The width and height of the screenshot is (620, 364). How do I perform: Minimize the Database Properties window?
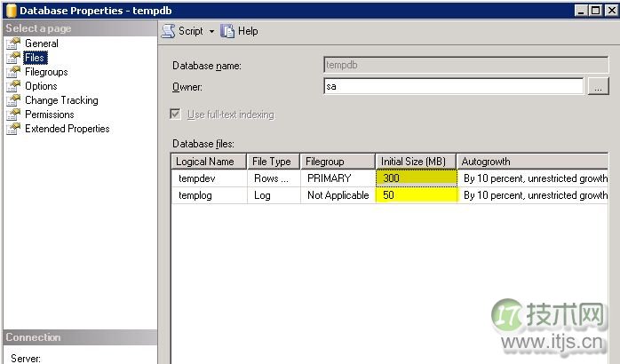pos(581,11)
